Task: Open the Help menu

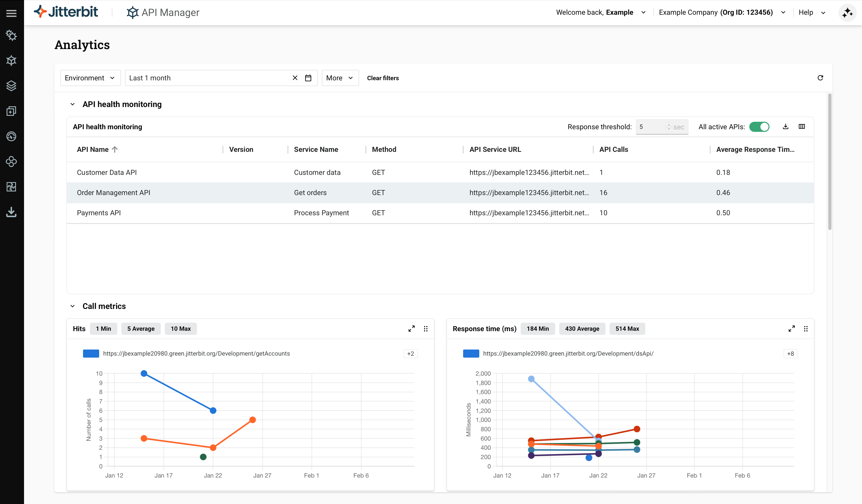Action: point(812,13)
